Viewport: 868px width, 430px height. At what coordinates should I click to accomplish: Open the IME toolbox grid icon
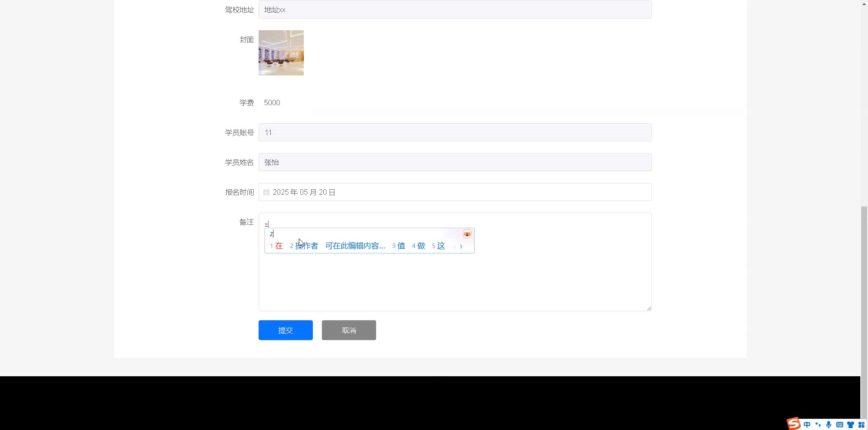pos(861,425)
